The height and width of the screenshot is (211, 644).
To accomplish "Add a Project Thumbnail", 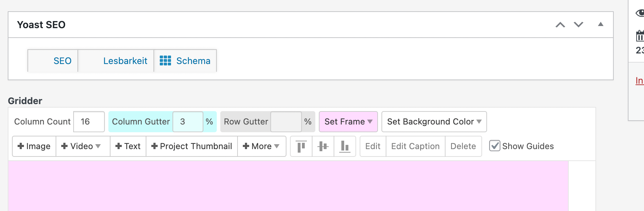I will click(192, 146).
